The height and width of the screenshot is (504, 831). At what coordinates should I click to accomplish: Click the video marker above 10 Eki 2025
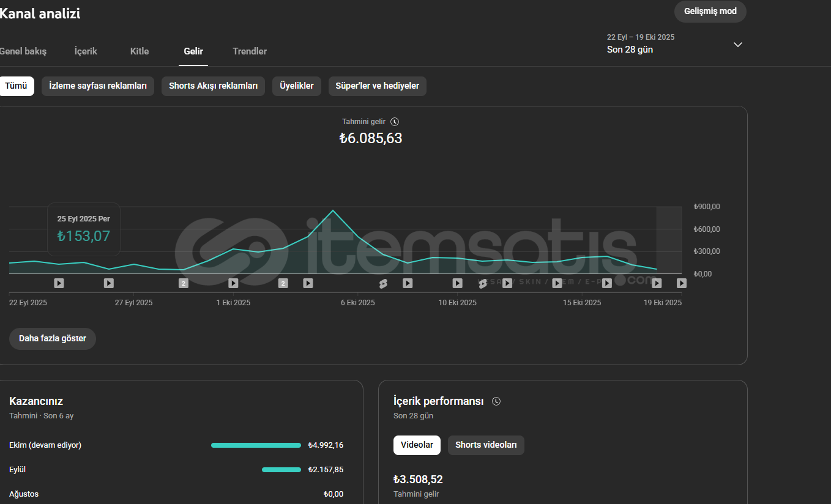pos(457,283)
